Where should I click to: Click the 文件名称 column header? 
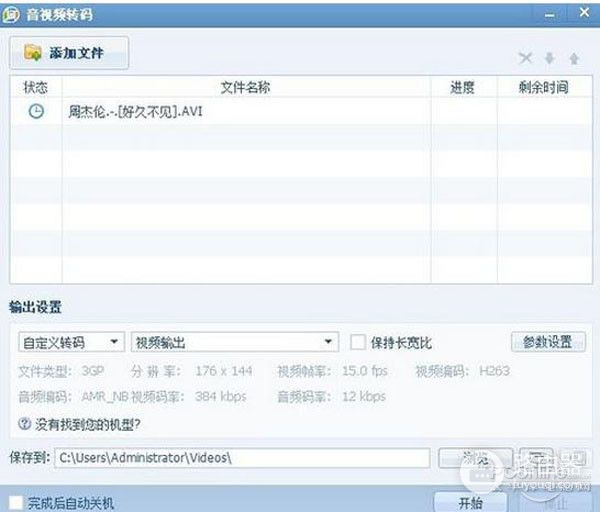coord(246,87)
